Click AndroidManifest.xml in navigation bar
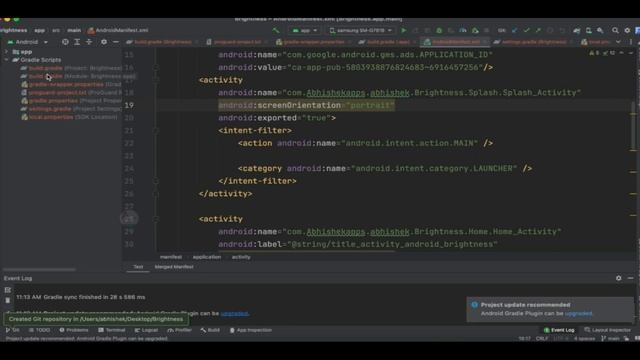 [118, 30]
